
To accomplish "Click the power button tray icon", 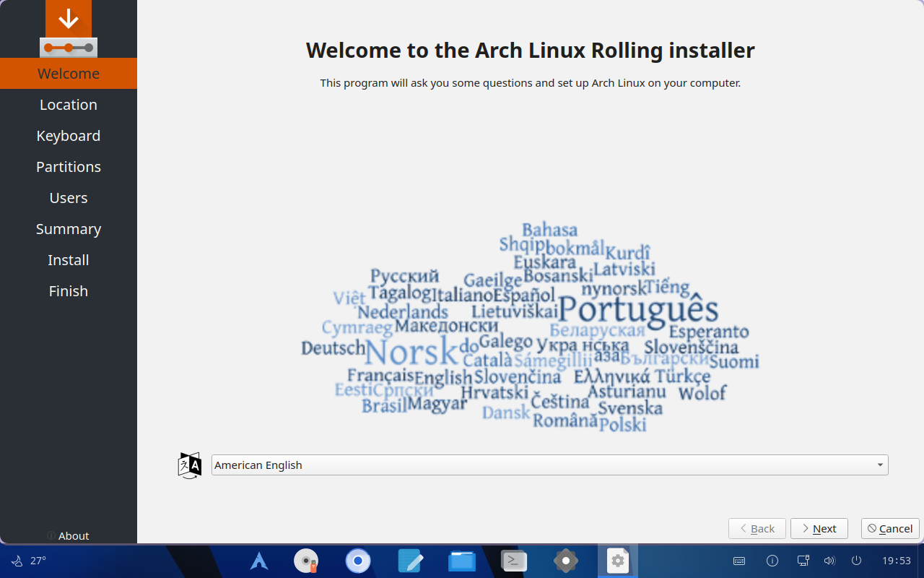I will (856, 561).
